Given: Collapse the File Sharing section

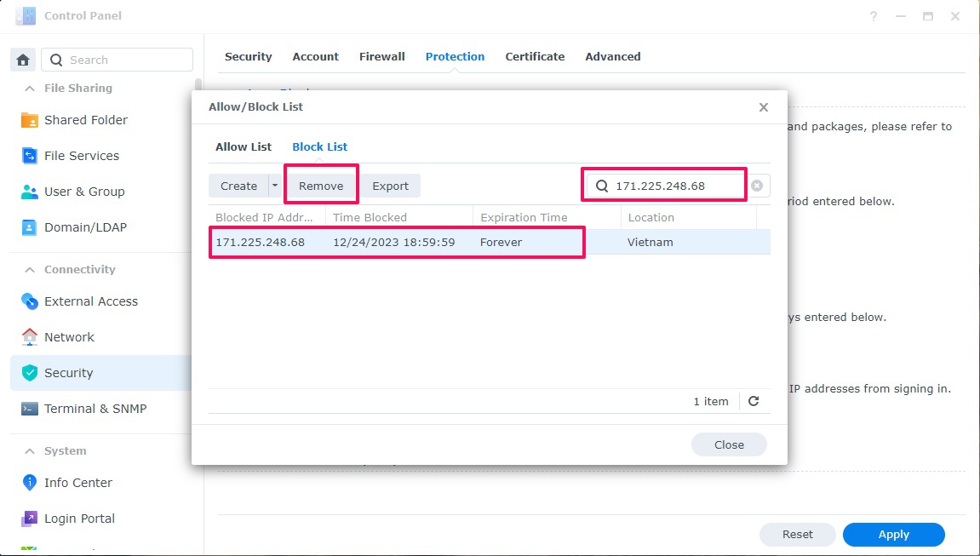Looking at the screenshot, I should [x=30, y=89].
